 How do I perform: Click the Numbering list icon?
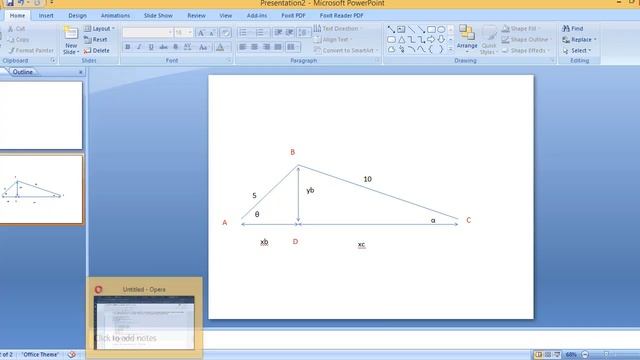pos(260,32)
